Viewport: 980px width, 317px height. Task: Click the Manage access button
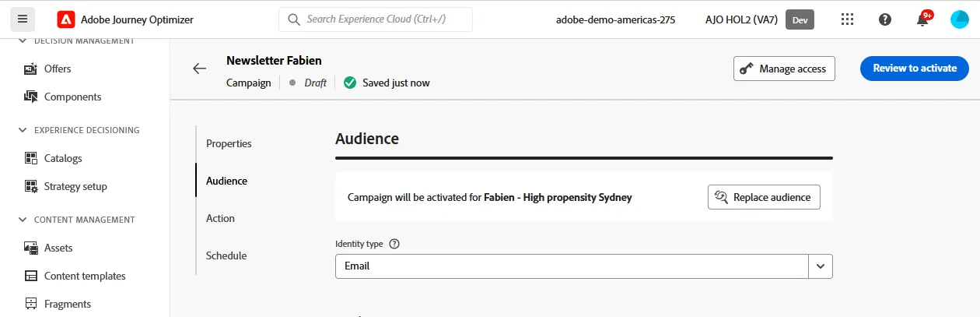(x=784, y=69)
